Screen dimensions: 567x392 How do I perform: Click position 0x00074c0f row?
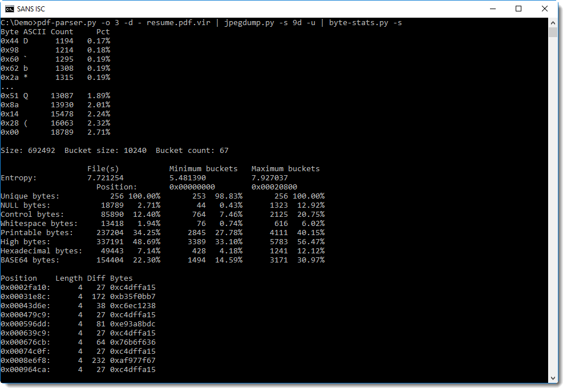click(78, 351)
